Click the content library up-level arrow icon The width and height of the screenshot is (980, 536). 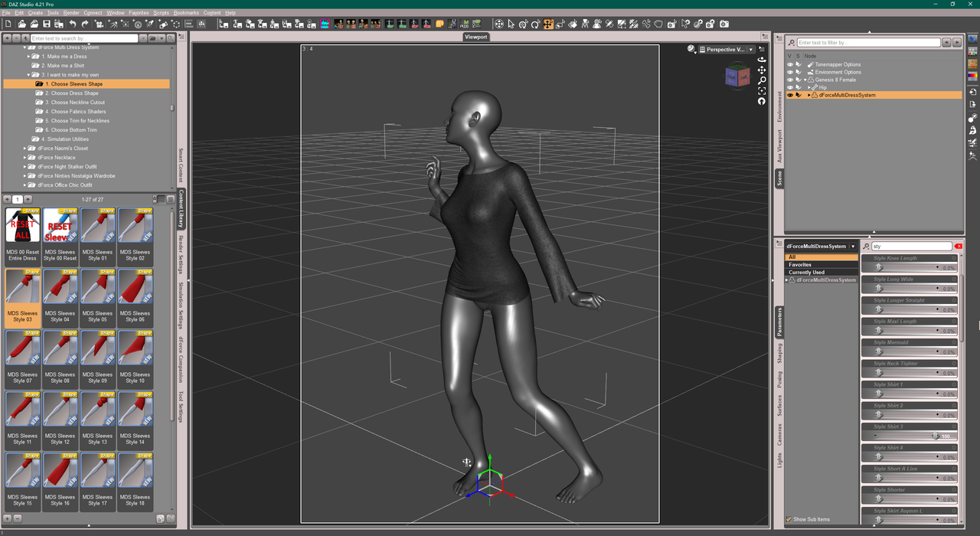26,38
